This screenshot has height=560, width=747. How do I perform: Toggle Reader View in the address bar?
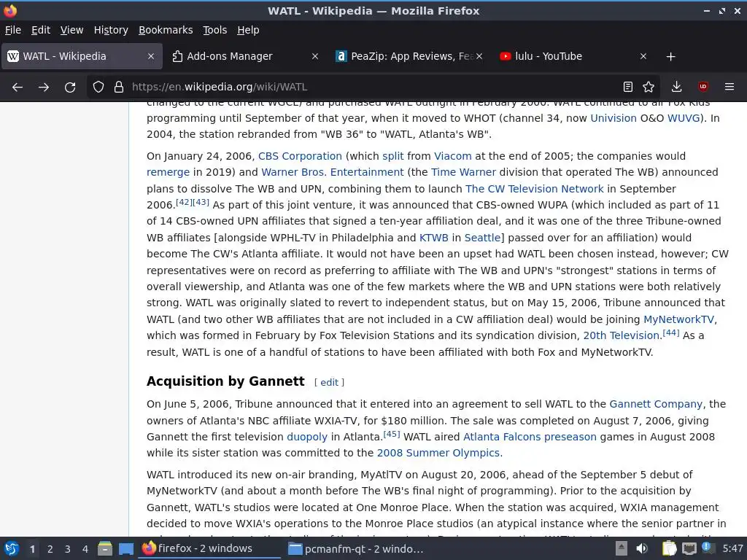coord(628,87)
